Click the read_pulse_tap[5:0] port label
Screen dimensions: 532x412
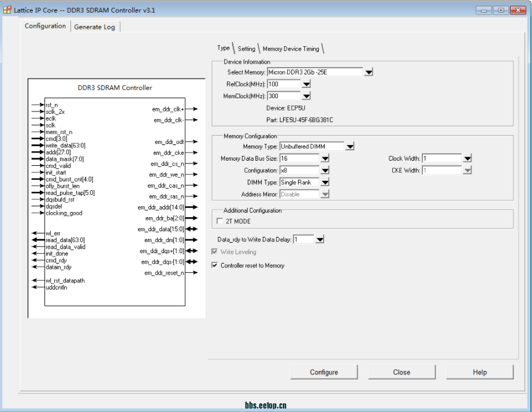(x=70, y=193)
